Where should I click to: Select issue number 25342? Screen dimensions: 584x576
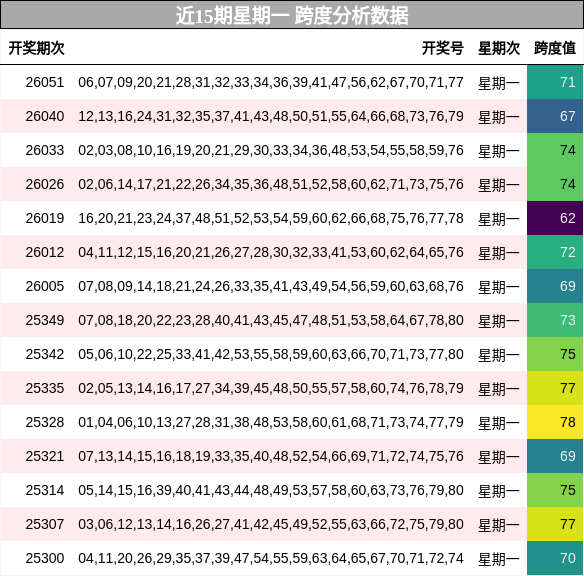pos(45,354)
